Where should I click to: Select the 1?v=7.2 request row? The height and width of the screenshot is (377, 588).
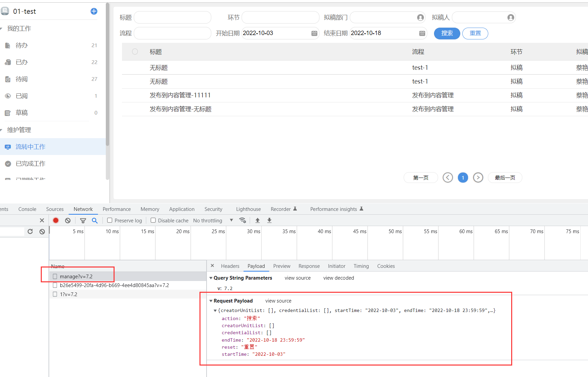click(128, 294)
